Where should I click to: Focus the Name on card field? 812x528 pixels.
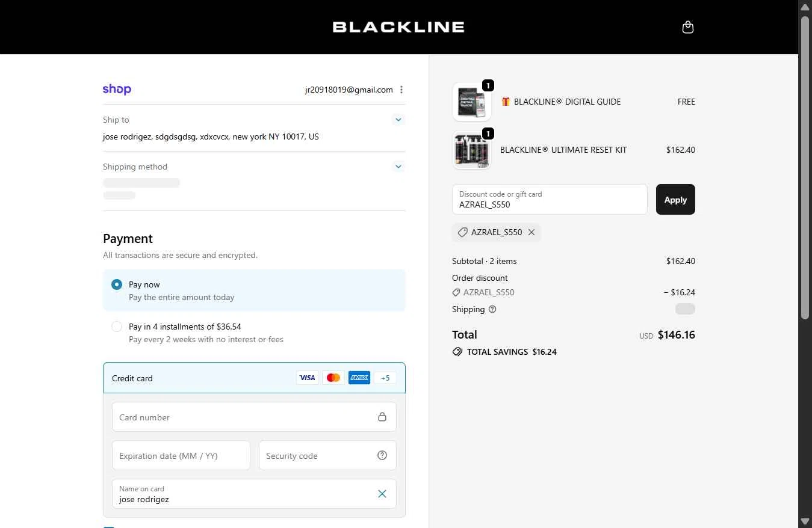point(254,494)
